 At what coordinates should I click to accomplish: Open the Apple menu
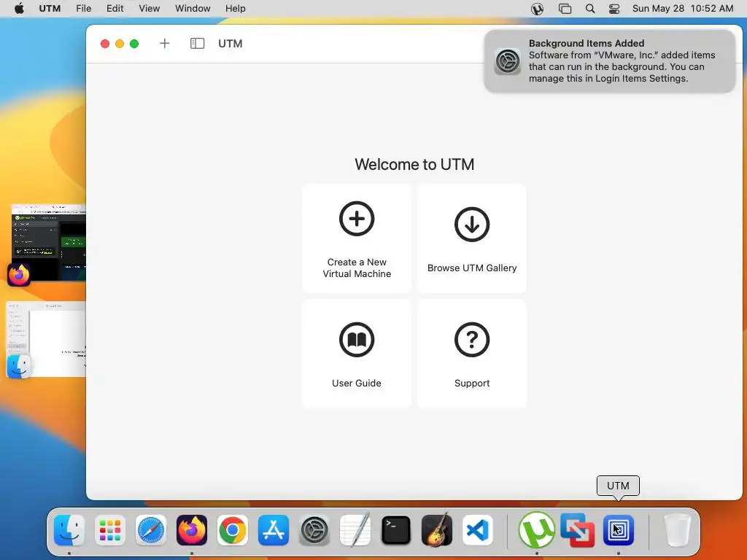19,9
